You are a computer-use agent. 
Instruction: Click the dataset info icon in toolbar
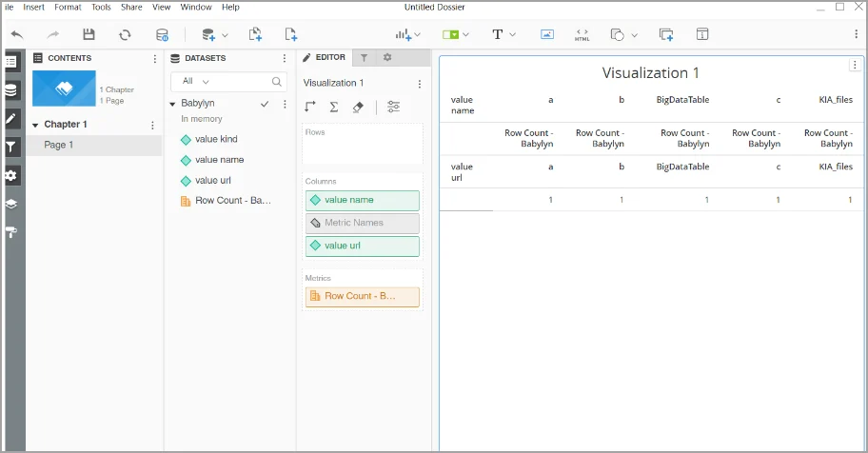162,35
